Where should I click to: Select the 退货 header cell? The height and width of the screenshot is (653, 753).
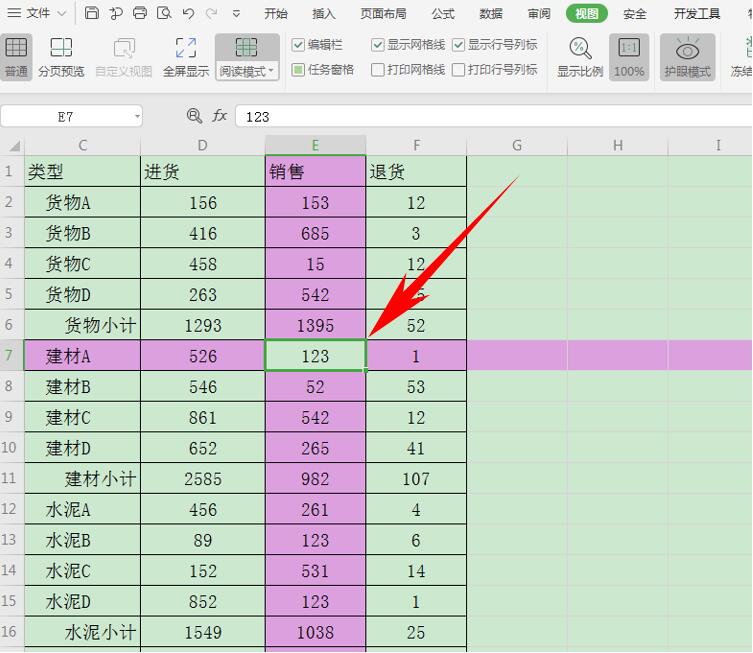(x=416, y=171)
